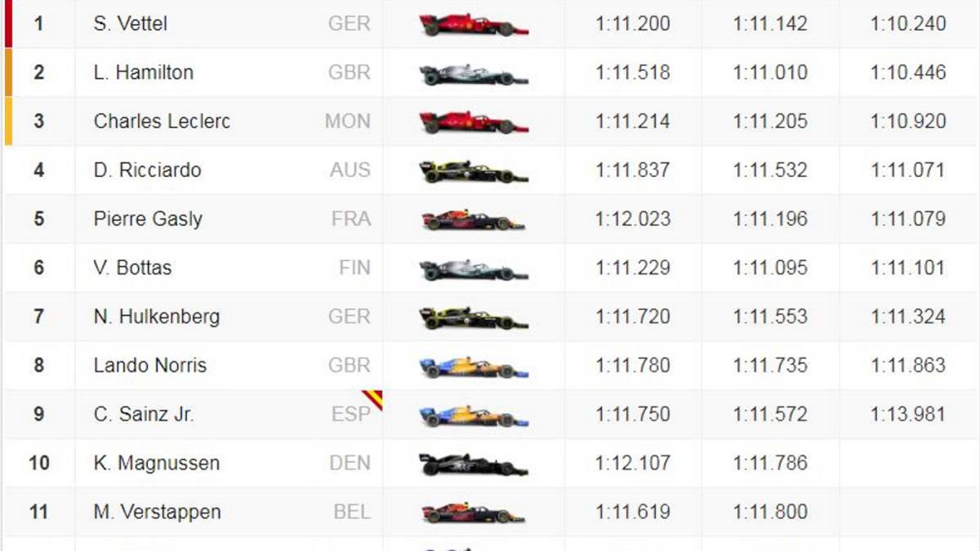Click Bottas's Mercedes car icon

tap(474, 269)
